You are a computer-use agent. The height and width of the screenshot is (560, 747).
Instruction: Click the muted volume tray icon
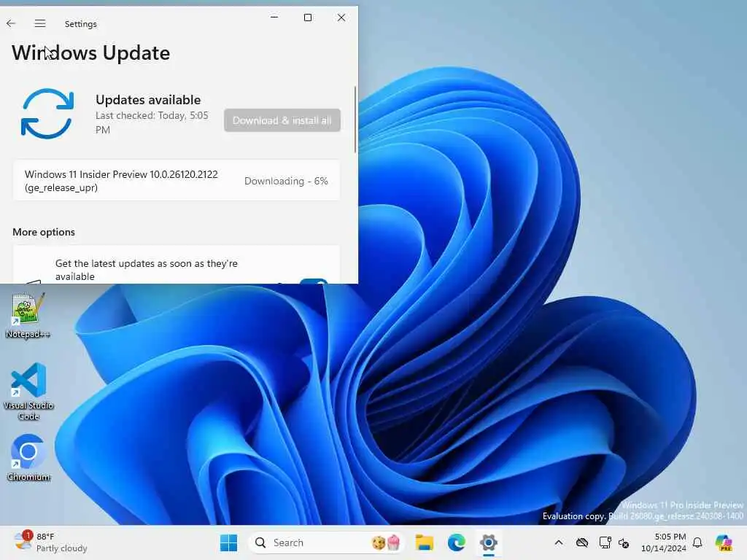624,542
